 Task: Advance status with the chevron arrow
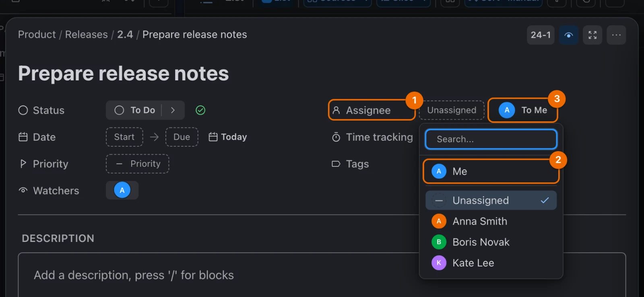point(173,110)
